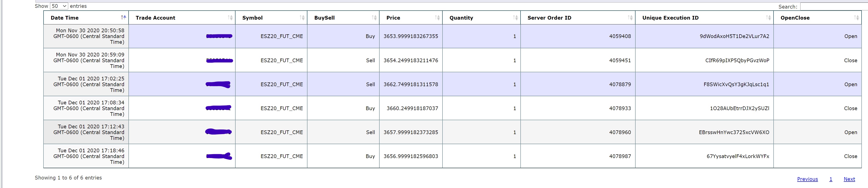
Task: Click the Next page link
Action: [849, 179]
